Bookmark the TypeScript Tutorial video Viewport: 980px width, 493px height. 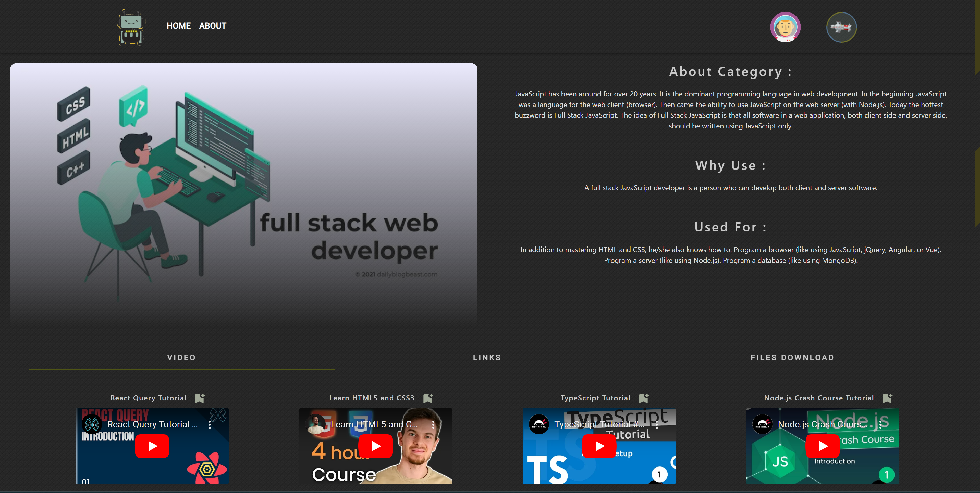(644, 398)
